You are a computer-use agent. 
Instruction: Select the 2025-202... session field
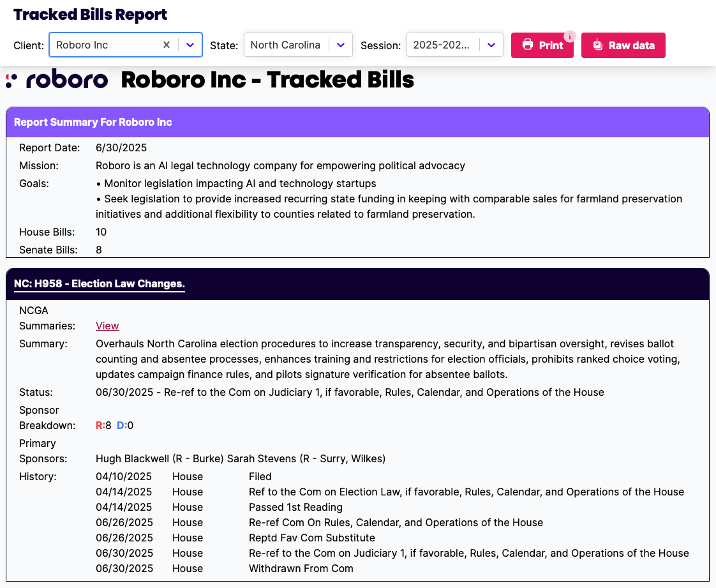(455, 45)
